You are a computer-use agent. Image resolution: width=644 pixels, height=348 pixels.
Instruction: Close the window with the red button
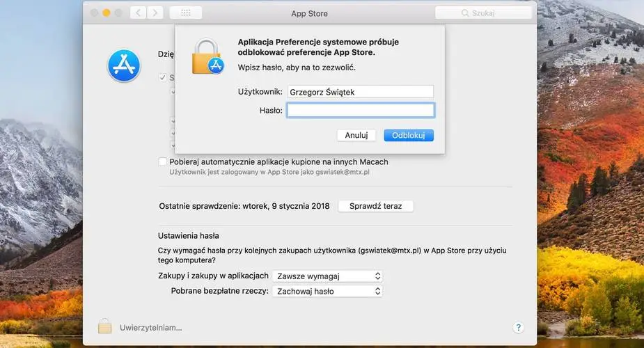click(93, 13)
